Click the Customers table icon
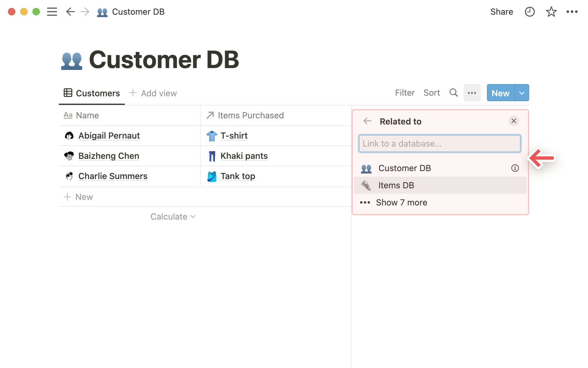Viewport: 588px width, 368px height. [68, 93]
